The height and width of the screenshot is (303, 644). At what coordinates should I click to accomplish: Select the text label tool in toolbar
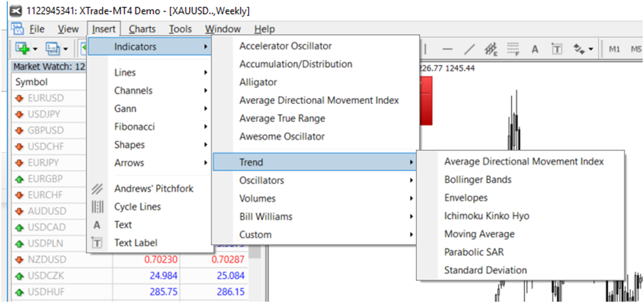(x=557, y=49)
